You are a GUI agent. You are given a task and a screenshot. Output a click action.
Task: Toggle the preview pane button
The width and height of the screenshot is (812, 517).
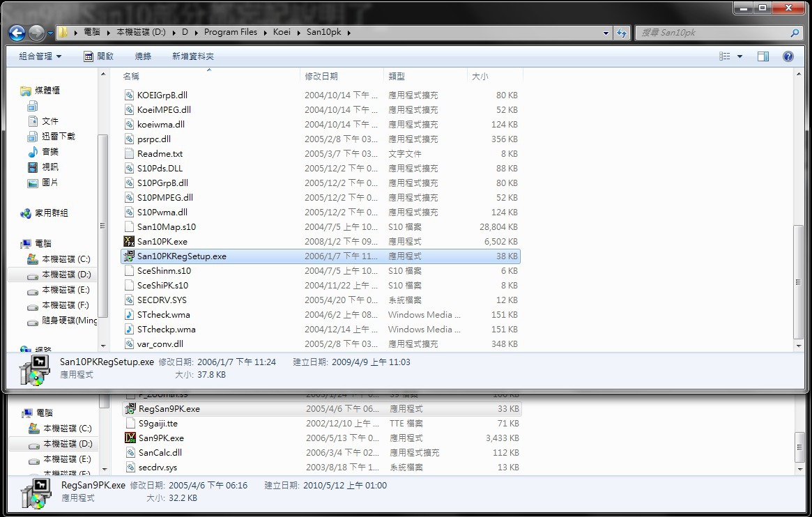click(763, 56)
